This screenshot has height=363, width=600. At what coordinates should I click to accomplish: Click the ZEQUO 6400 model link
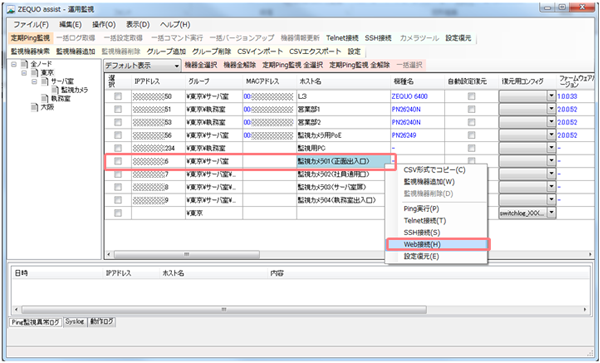pyautogui.click(x=409, y=97)
